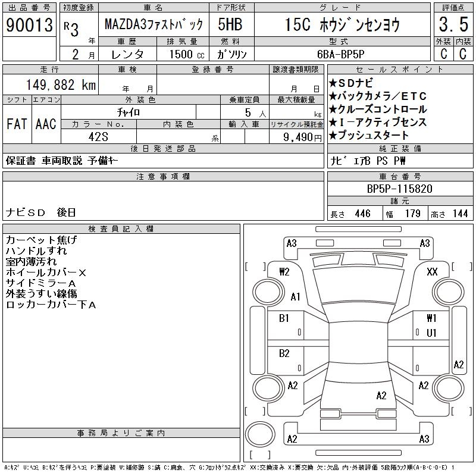Select the sales point ★I-アクティブセンス
This screenshot has height=476, width=476.
[x=378, y=122]
